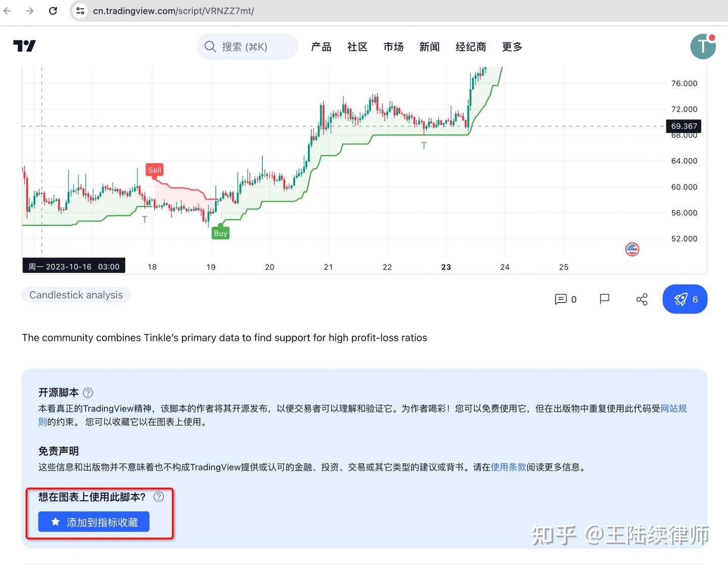Click the TradingView logo
The image size is (728, 565).
tap(24, 46)
